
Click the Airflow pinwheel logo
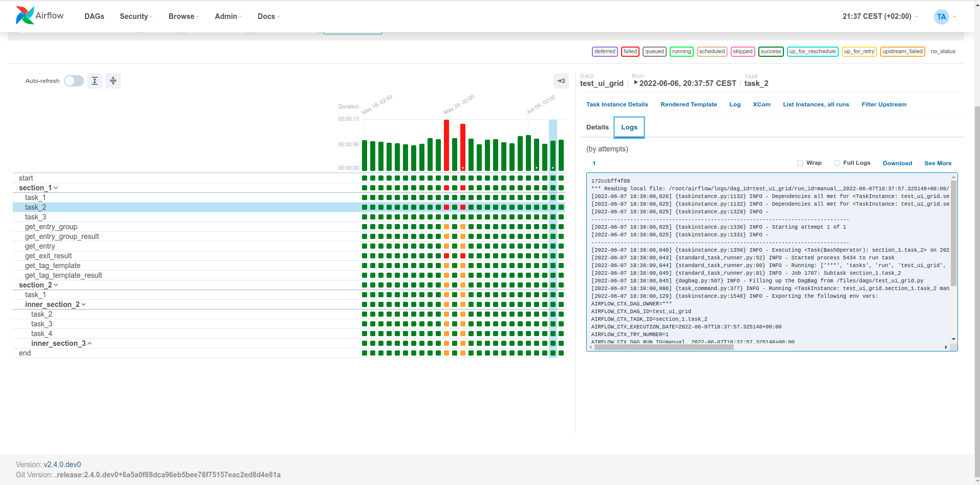[x=25, y=15]
